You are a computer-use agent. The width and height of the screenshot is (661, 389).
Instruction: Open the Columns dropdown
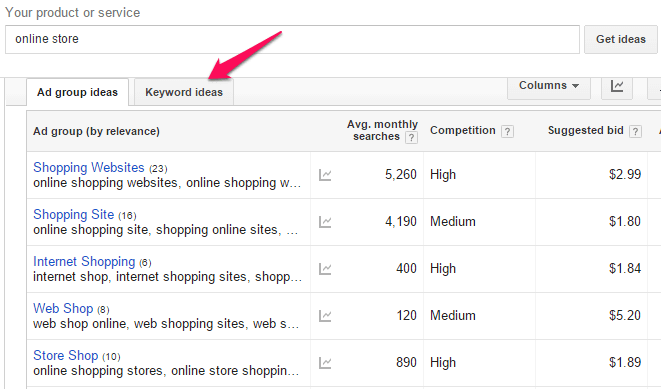(548, 86)
